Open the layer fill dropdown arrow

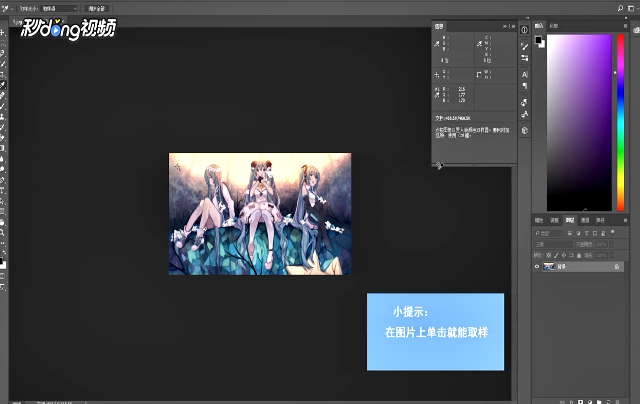[x=611, y=255]
